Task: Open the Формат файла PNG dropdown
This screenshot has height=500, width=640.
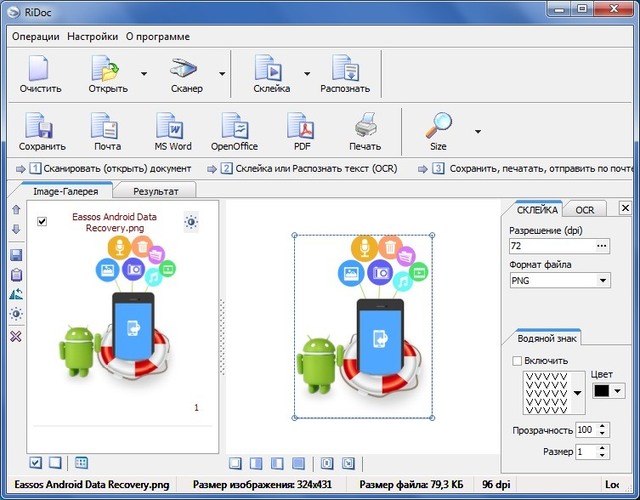Action: (x=602, y=281)
